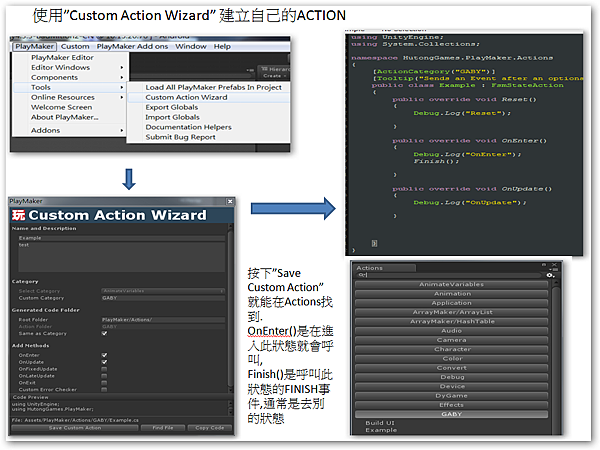Open the Select Category dropdown
The width and height of the screenshot is (600, 450).
(x=163, y=291)
